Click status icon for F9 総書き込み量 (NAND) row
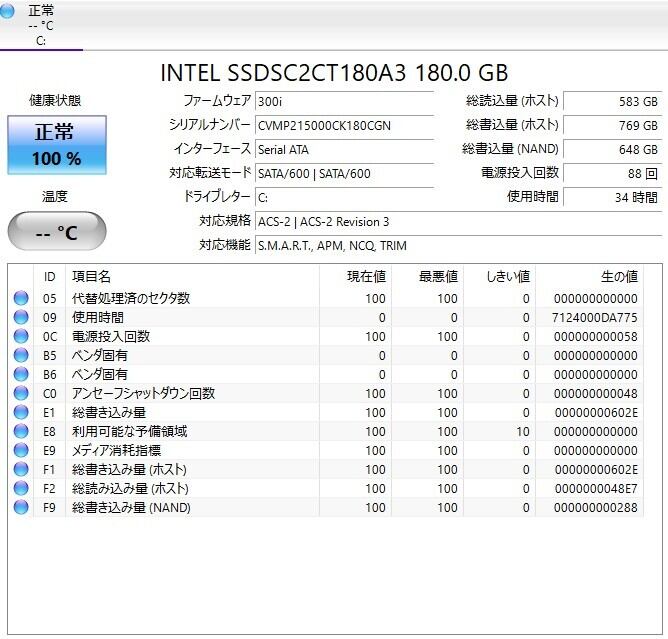The height and width of the screenshot is (639, 668). pyautogui.click(x=21, y=508)
